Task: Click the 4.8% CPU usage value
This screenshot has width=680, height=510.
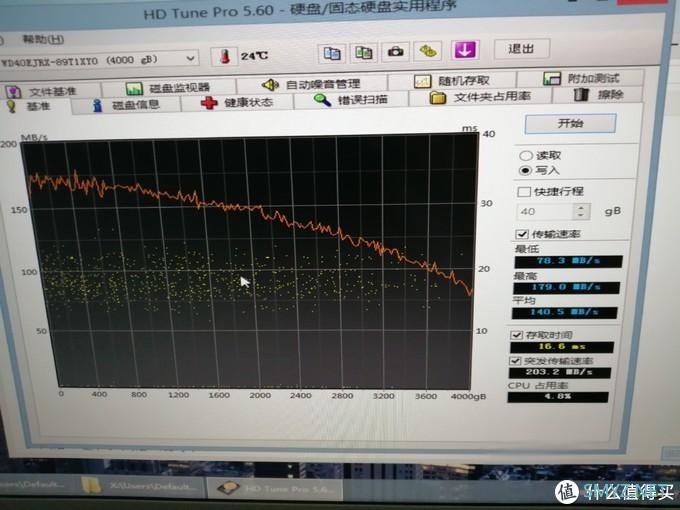Action: pos(558,397)
